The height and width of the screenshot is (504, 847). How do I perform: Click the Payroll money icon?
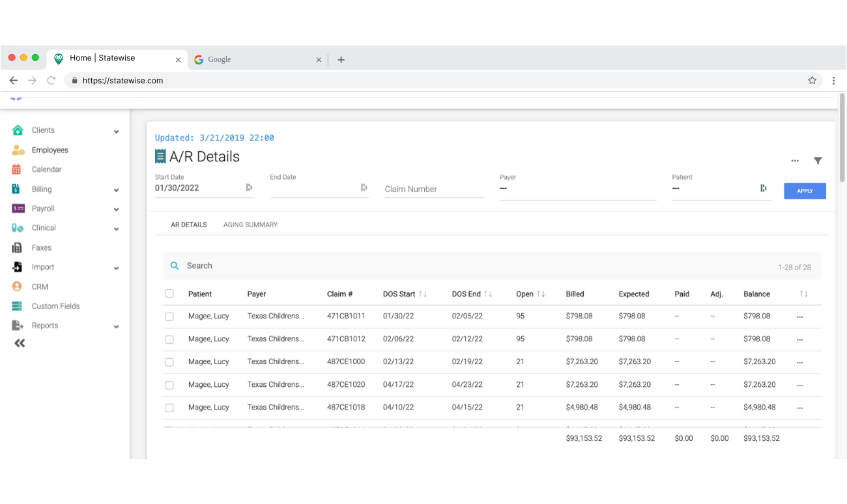click(18, 208)
